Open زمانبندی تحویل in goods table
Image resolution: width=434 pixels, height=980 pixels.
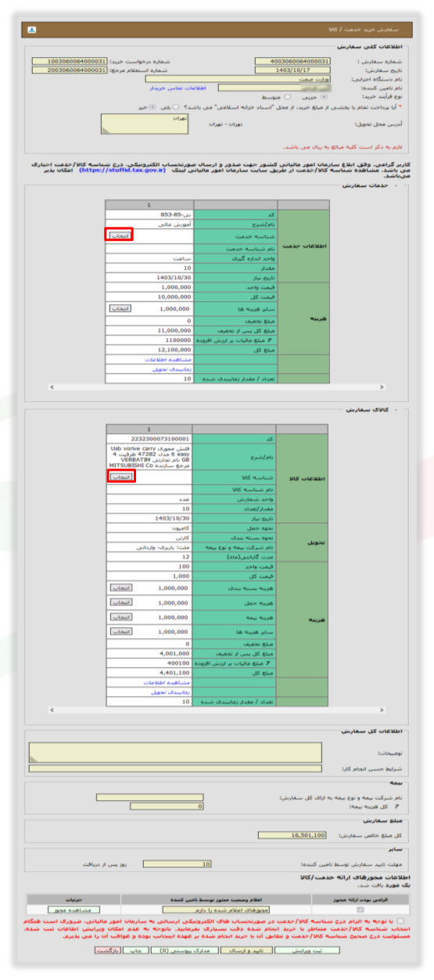(171, 692)
